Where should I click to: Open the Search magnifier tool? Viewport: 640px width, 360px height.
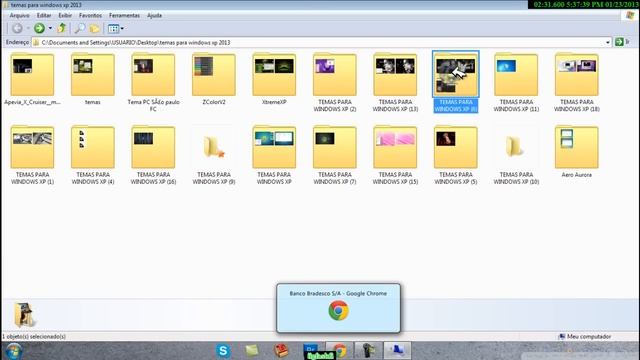point(79,28)
